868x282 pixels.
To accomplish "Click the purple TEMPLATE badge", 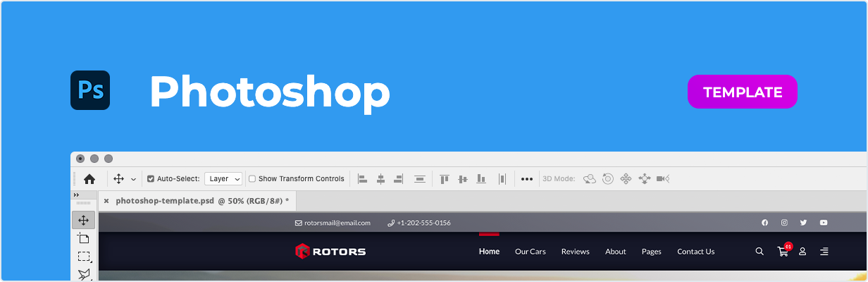I will coord(743,92).
